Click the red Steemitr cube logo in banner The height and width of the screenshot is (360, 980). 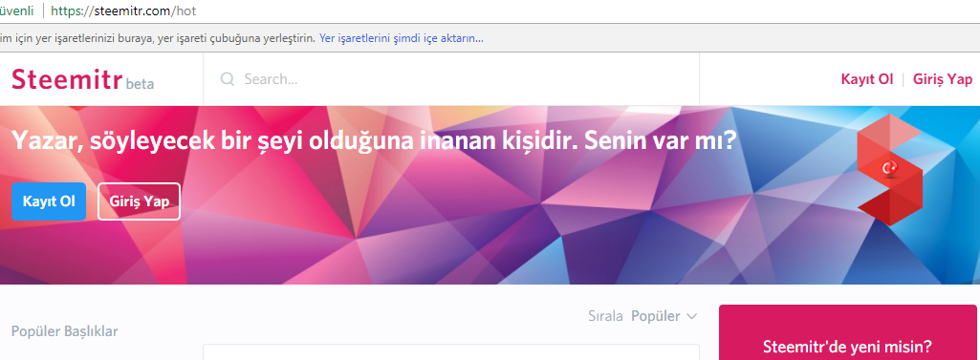point(889,169)
